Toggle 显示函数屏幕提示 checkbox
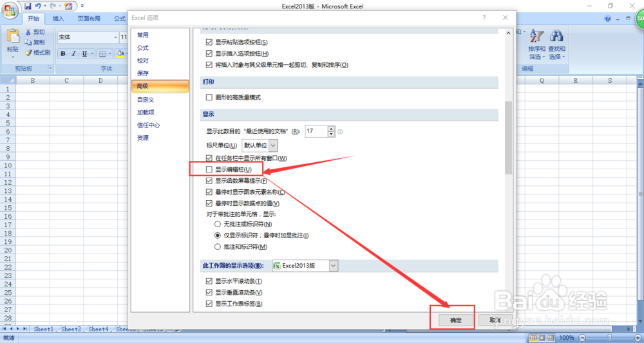 [x=209, y=181]
